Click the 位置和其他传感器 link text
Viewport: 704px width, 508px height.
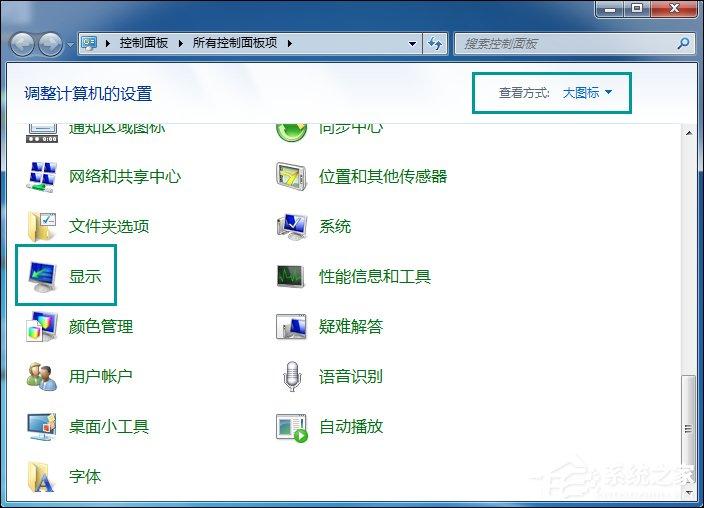pyautogui.click(x=383, y=176)
